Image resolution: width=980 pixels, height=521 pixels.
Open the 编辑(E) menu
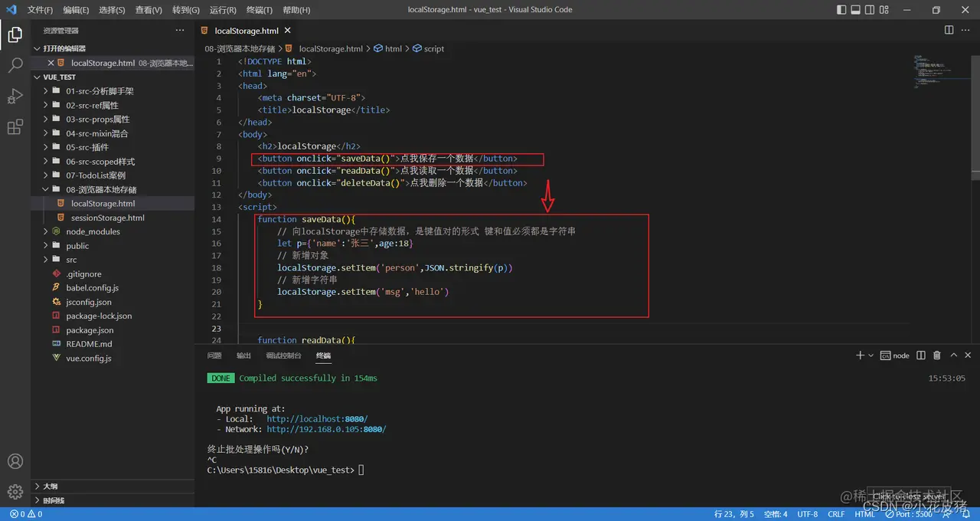[76, 10]
